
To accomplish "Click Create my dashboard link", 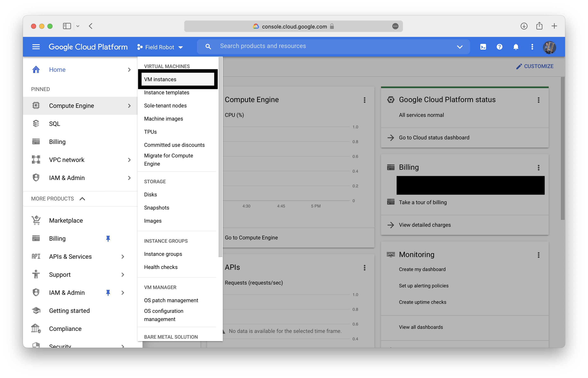I will point(422,269).
